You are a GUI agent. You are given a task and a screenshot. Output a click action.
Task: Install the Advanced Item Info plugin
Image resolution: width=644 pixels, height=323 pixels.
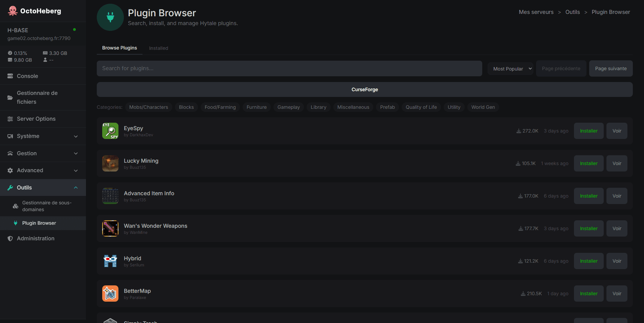coord(589,196)
